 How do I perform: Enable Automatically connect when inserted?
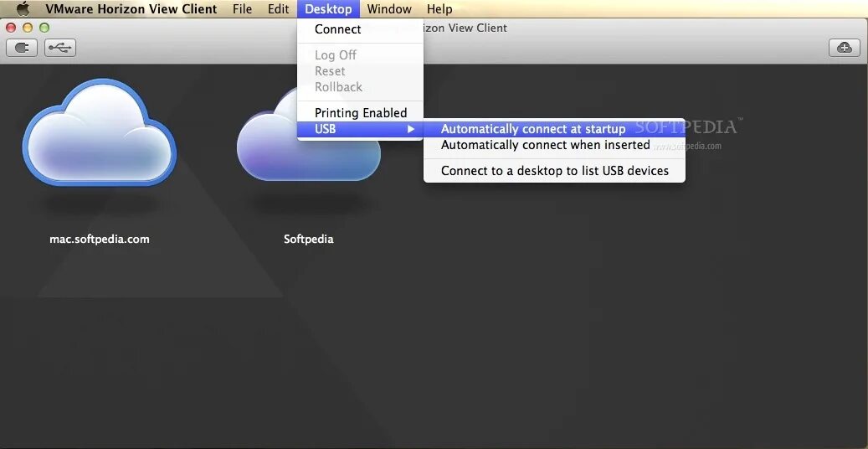pos(554,145)
